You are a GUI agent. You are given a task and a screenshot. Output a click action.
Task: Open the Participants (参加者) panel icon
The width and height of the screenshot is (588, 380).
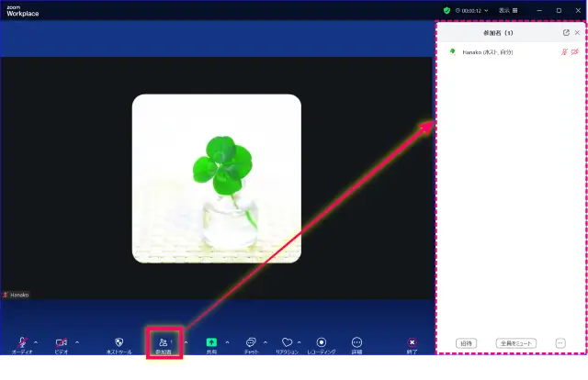[x=164, y=343]
